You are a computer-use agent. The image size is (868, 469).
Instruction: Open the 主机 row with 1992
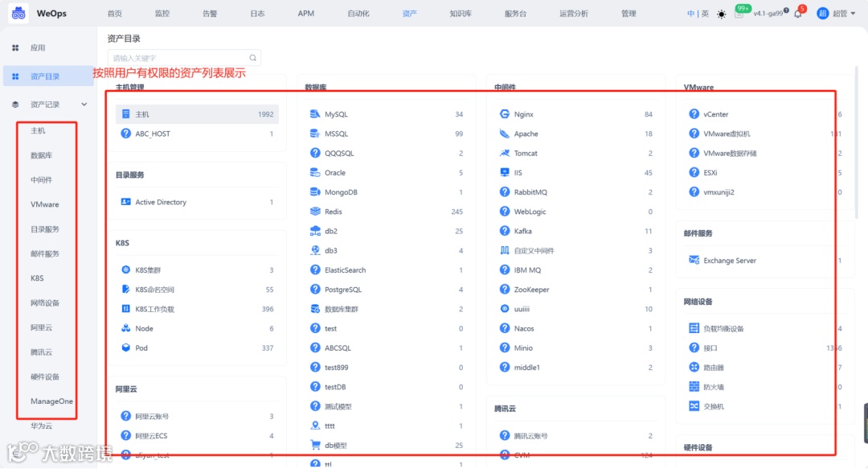pos(197,114)
